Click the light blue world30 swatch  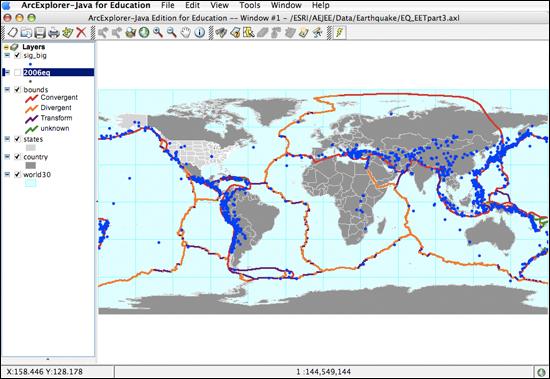click(31, 183)
